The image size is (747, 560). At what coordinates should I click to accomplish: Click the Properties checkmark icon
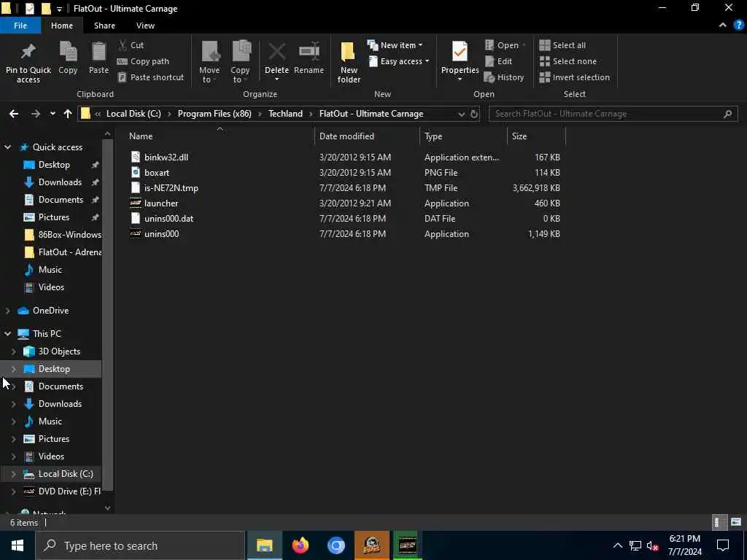point(460,52)
